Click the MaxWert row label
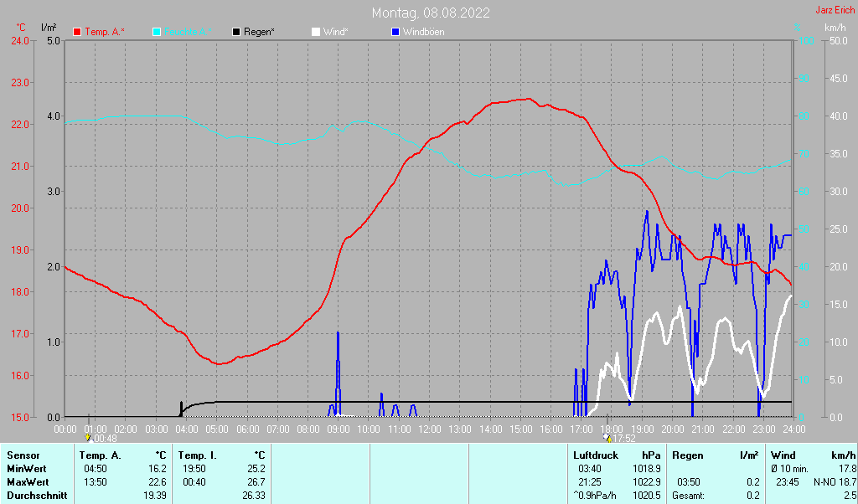Image resolution: width=858 pixels, height=504 pixels. click(28, 482)
